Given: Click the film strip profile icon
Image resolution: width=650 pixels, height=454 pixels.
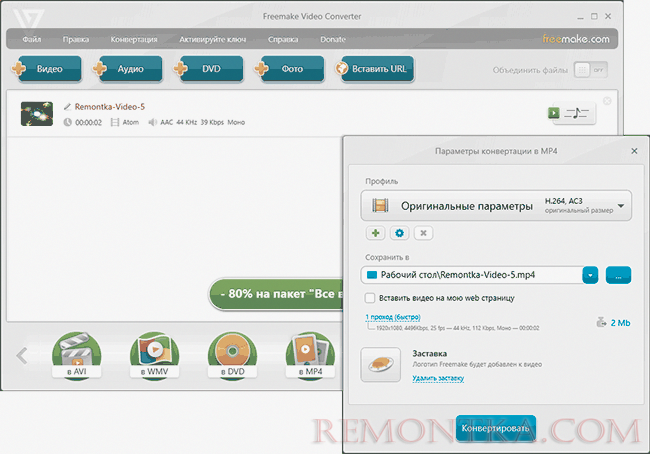Looking at the screenshot, I should pos(380,205).
